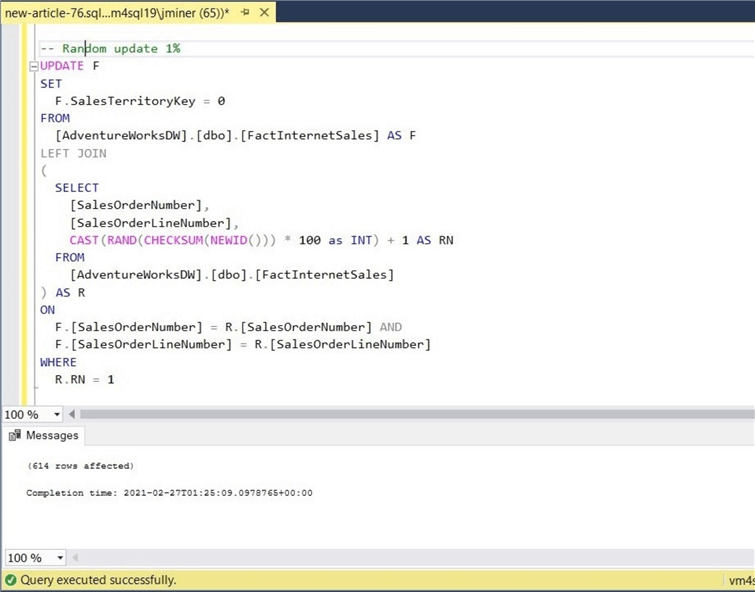Click '[SalesOrderNumber],' in the select list
The height and width of the screenshot is (592, 755).
(140, 205)
